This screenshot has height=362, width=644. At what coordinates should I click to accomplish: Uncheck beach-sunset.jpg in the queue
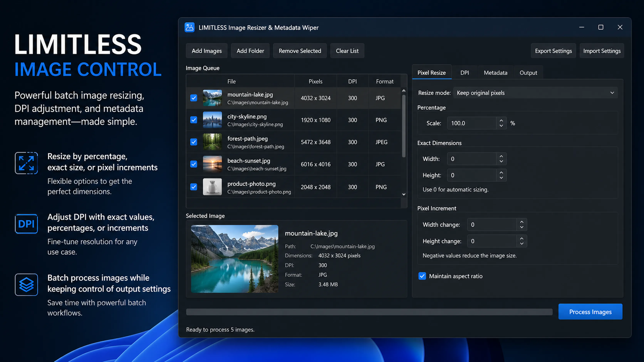click(x=194, y=164)
